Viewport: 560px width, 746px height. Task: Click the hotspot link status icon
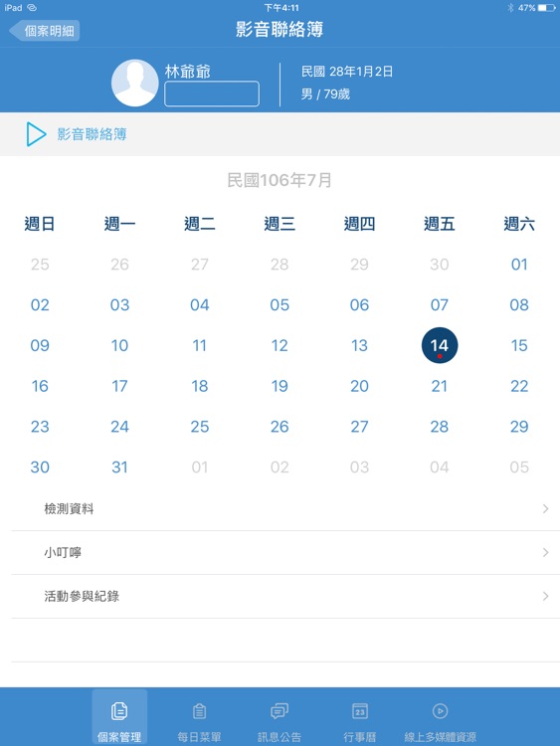[32, 8]
